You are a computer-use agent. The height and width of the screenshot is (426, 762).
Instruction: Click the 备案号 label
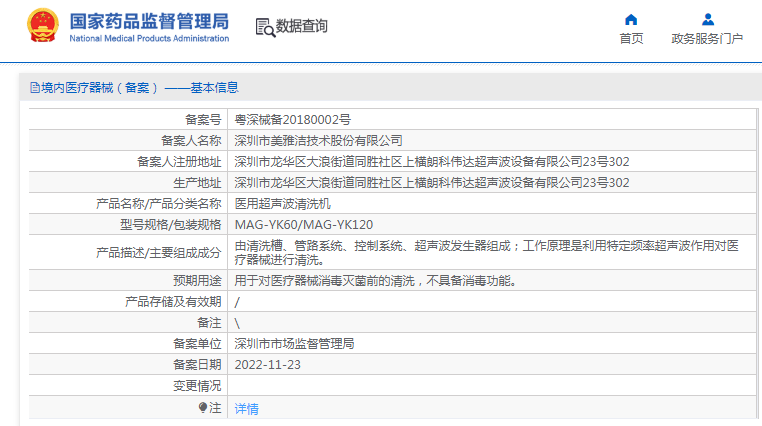[x=203, y=119]
